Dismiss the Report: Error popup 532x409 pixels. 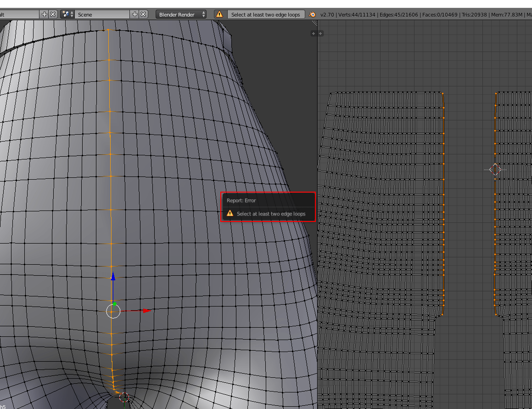tap(268, 207)
